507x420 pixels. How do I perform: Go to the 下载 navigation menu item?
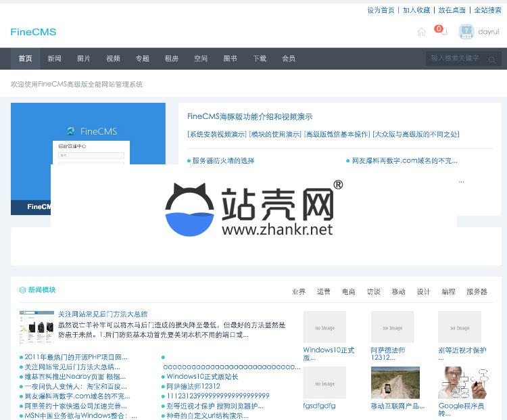pos(260,59)
